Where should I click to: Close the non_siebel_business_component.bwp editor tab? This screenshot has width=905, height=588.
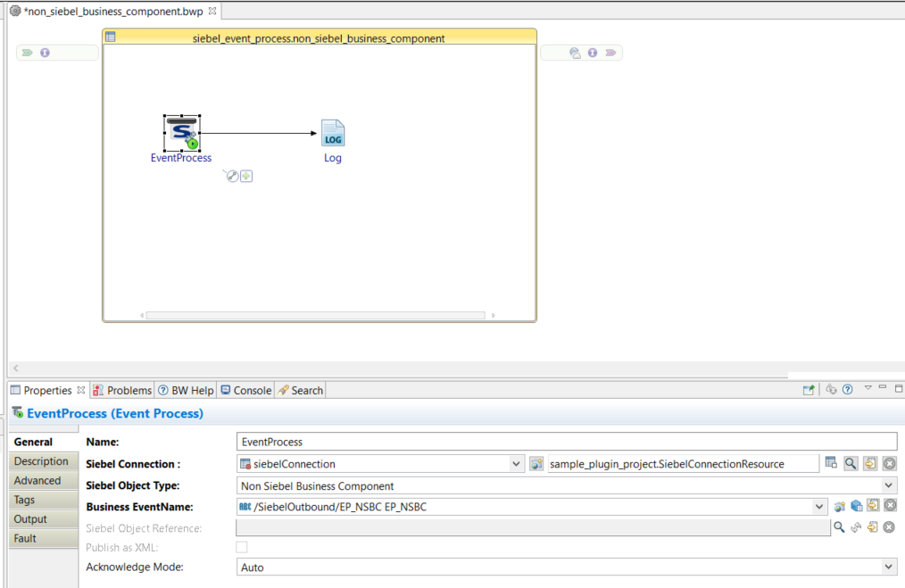click(x=212, y=11)
